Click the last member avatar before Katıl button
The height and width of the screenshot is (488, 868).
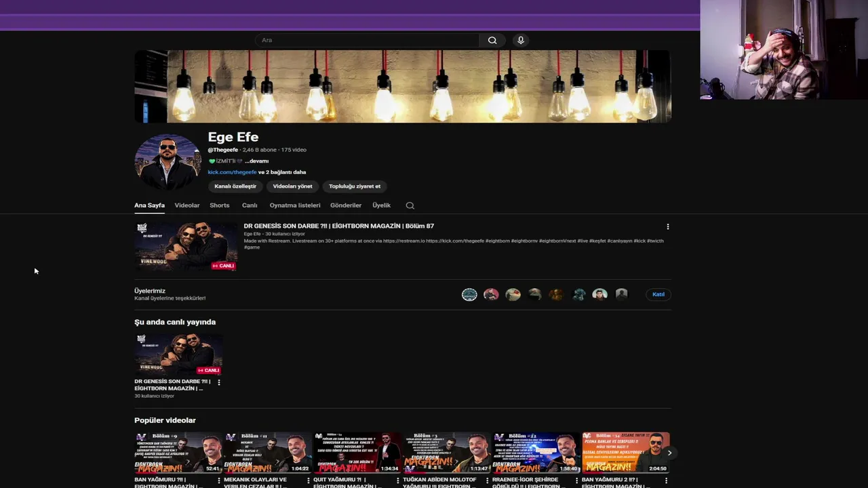point(621,294)
